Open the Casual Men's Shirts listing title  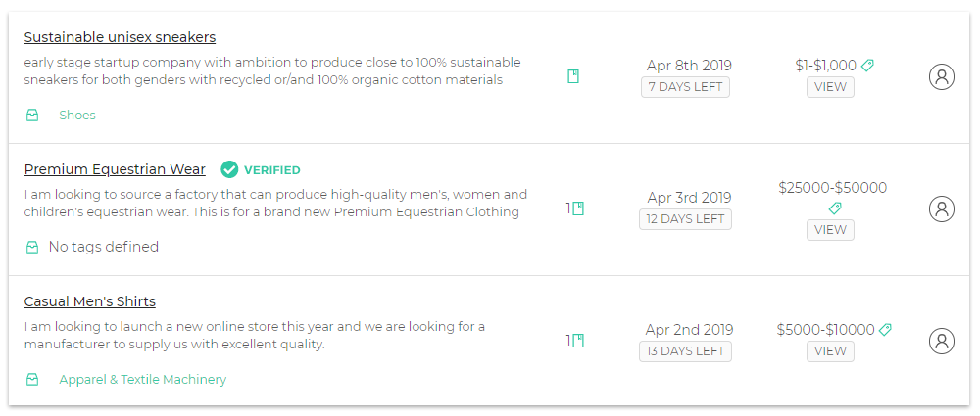point(90,301)
